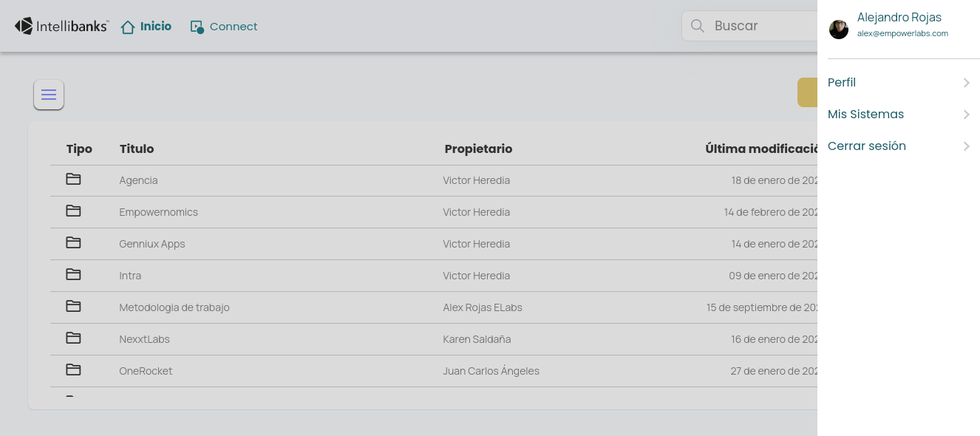Click the Cerrar sesión chevron arrow
The width and height of the screenshot is (980, 436).
point(967,146)
